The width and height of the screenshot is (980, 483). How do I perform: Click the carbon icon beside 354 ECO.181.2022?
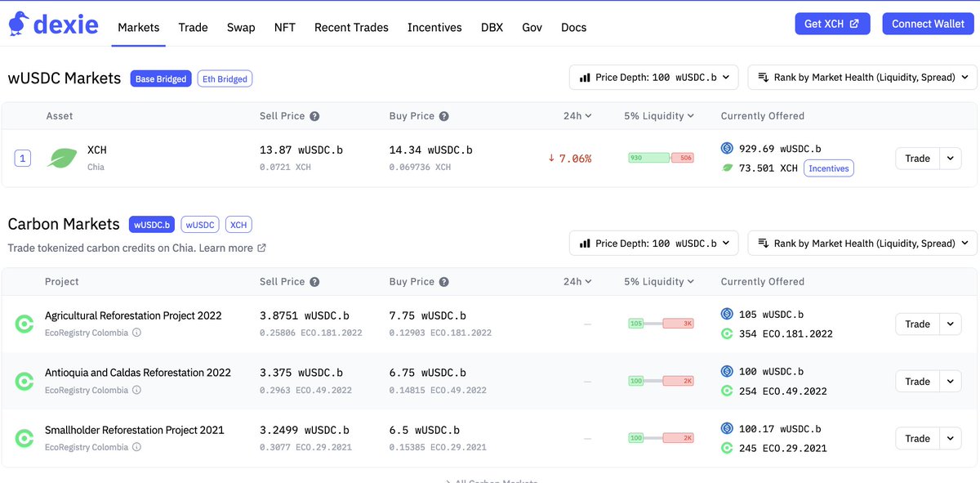tap(727, 333)
